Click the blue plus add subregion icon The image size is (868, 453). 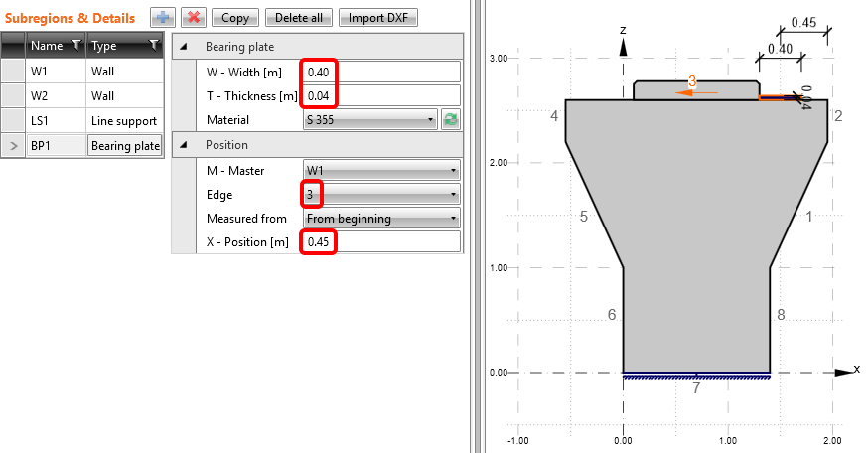(164, 18)
